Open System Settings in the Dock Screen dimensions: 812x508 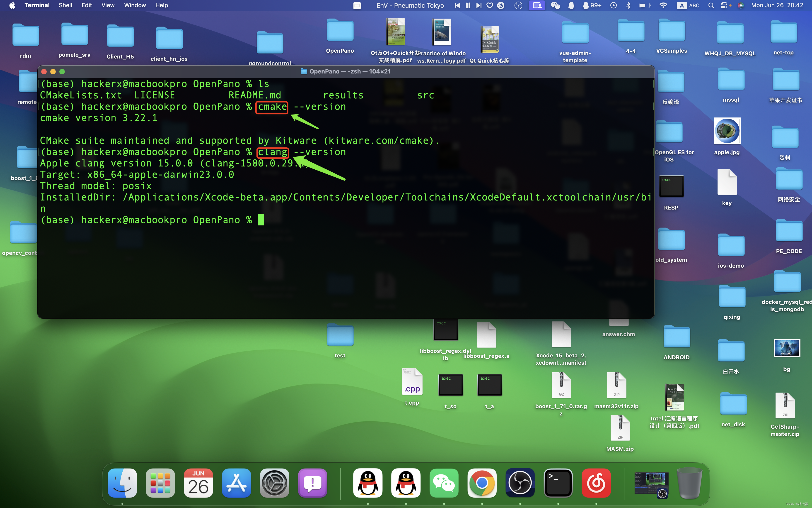click(274, 483)
